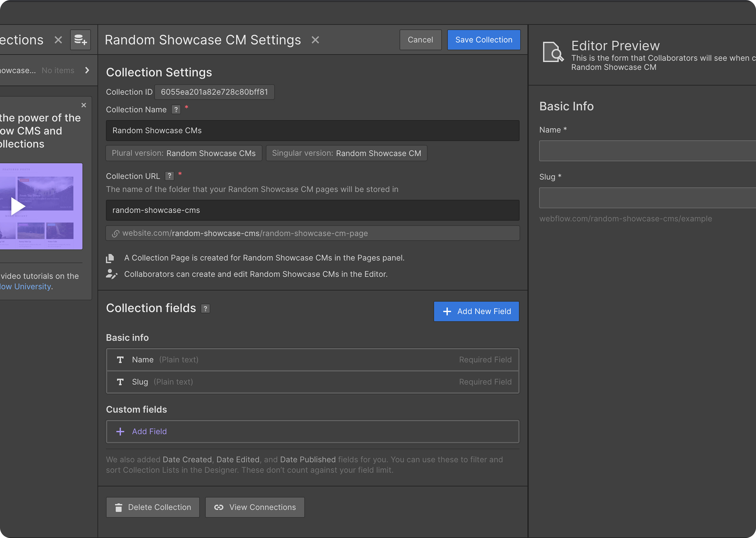Click the Editor Preview document search icon
Viewport: 756px width, 538px height.
pyautogui.click(x=553, y=52)
